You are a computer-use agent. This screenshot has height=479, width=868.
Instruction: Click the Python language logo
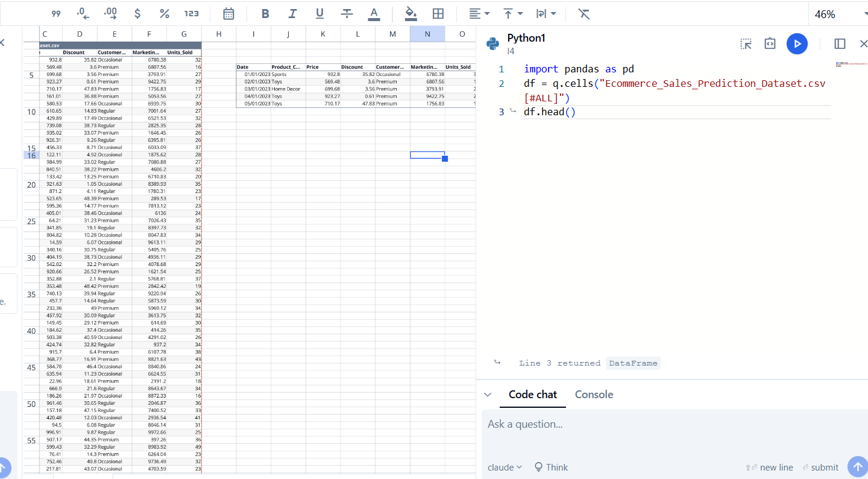(x=493, y=43)
